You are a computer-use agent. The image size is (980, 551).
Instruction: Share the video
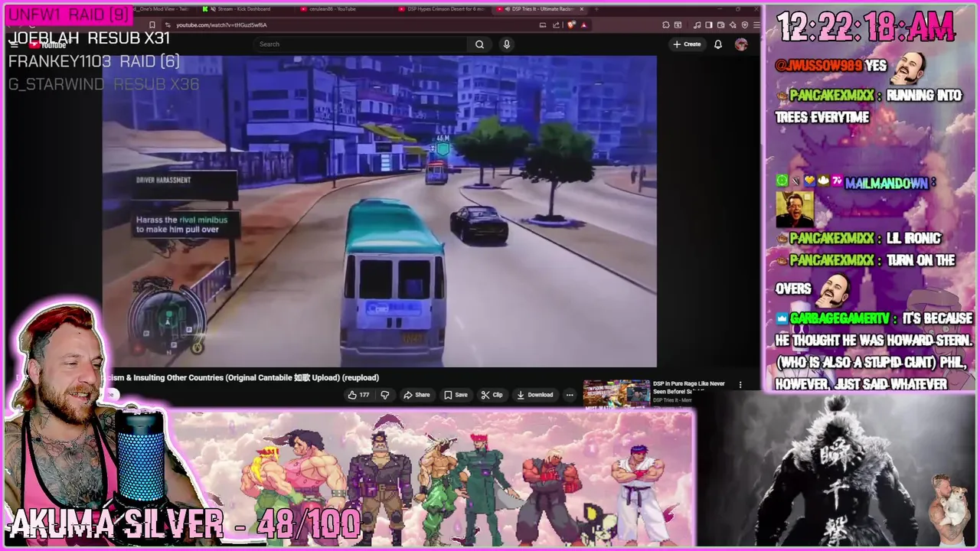point(416,395)
